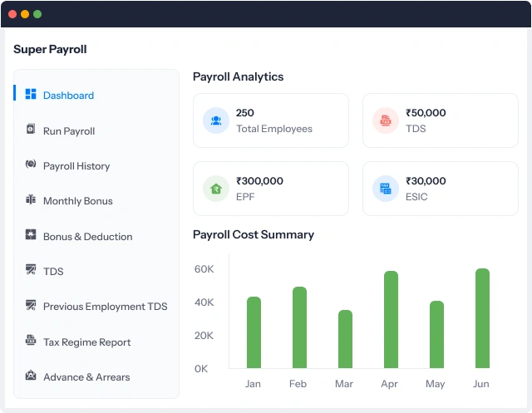Click the Apr month label
532x413 pixels.
click(x=389, y=384)
